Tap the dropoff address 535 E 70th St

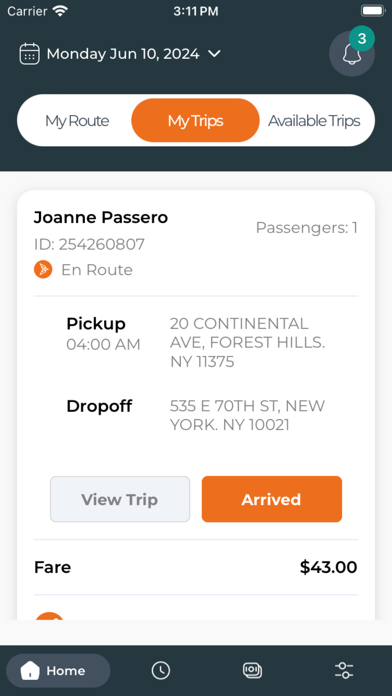pos(247,415)
